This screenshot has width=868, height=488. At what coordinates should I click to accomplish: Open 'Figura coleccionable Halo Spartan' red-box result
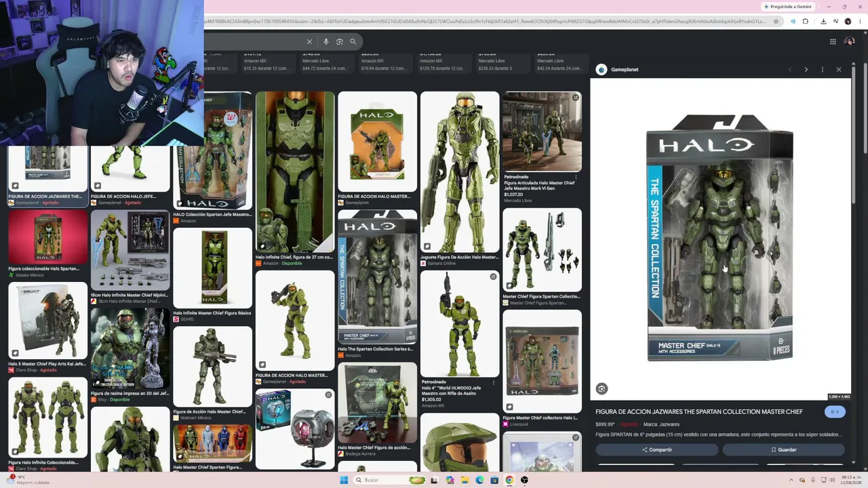(47, 243)
